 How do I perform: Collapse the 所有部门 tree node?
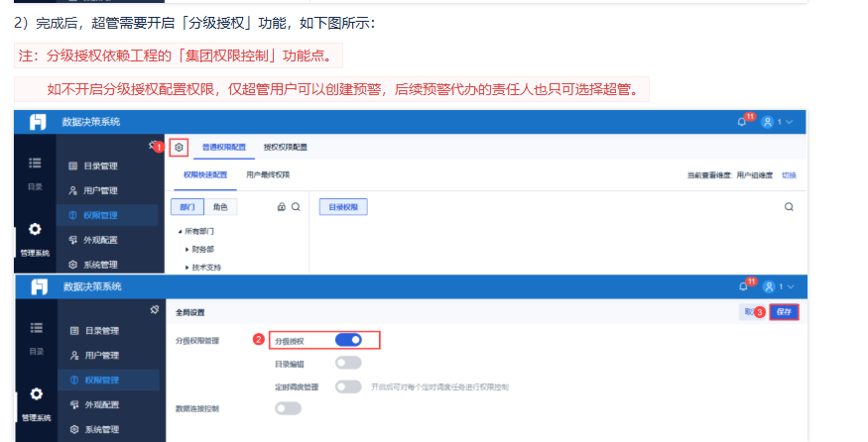click(x=180, y=231)
